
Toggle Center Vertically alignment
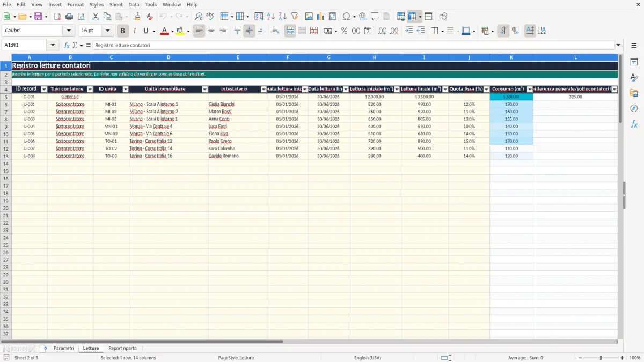coord(249,31)
